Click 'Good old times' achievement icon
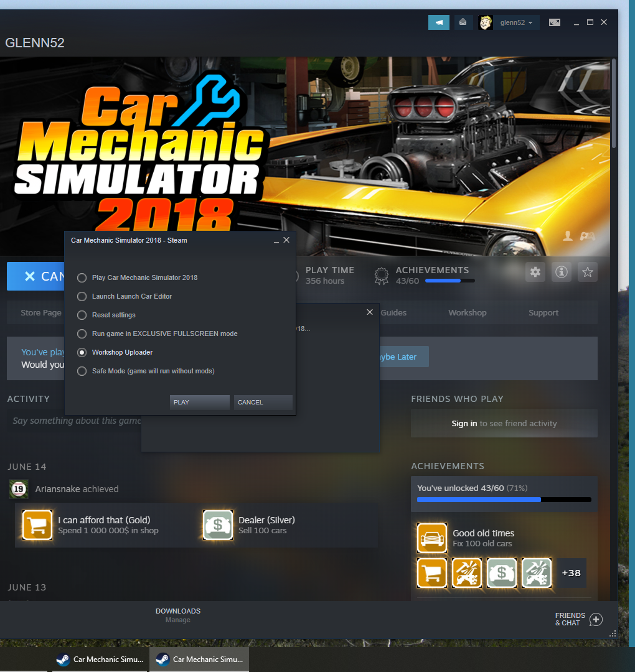Image resolution: width=635 pixels, height=672 pixels. (432, 538)
